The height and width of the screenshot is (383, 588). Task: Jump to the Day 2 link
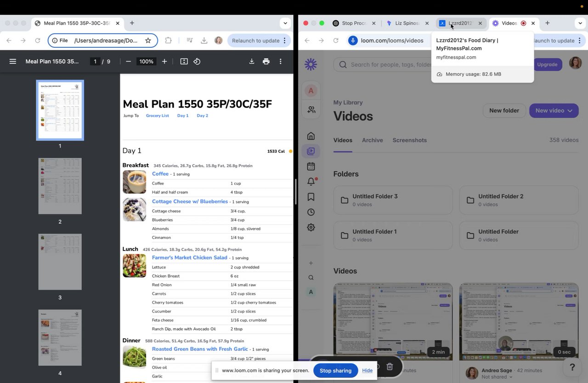(x=203, y=115)
